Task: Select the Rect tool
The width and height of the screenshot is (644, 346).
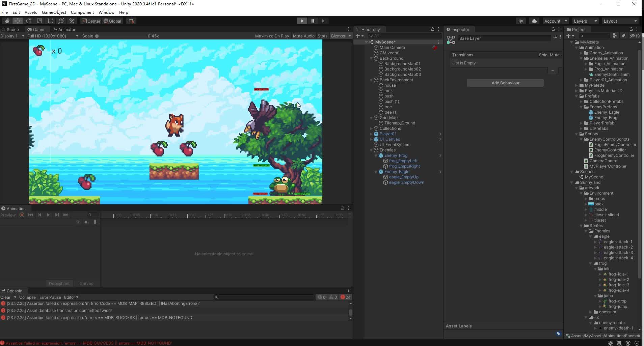Action: tap(50, 21)
